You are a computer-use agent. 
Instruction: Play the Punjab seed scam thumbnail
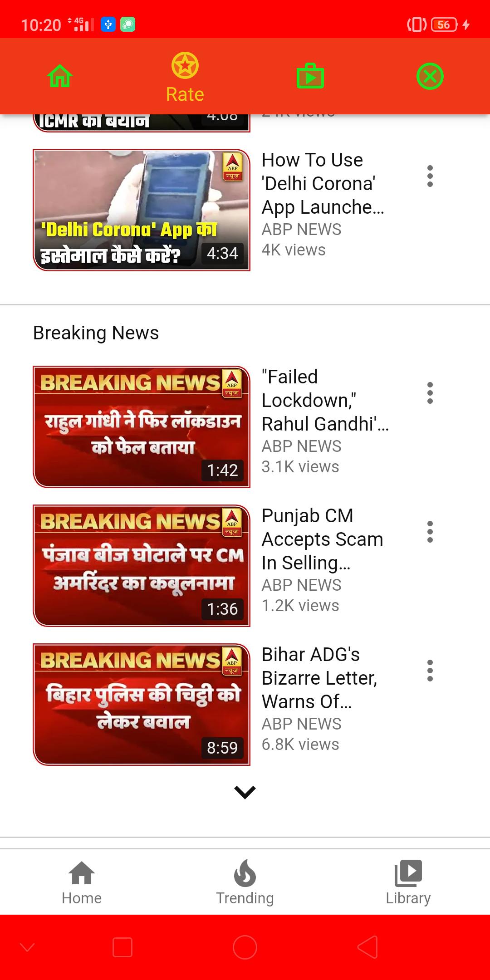coord(142,566)
